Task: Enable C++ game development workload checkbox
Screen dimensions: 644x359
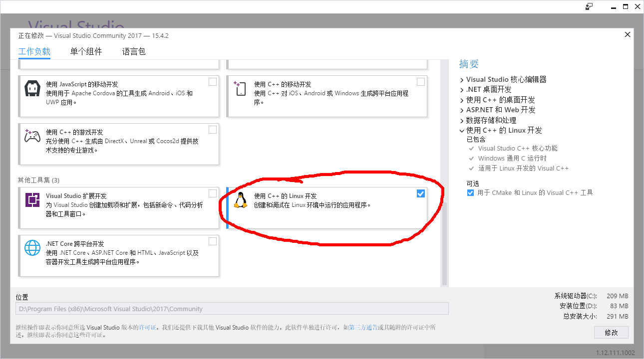Action: point(213,130)
